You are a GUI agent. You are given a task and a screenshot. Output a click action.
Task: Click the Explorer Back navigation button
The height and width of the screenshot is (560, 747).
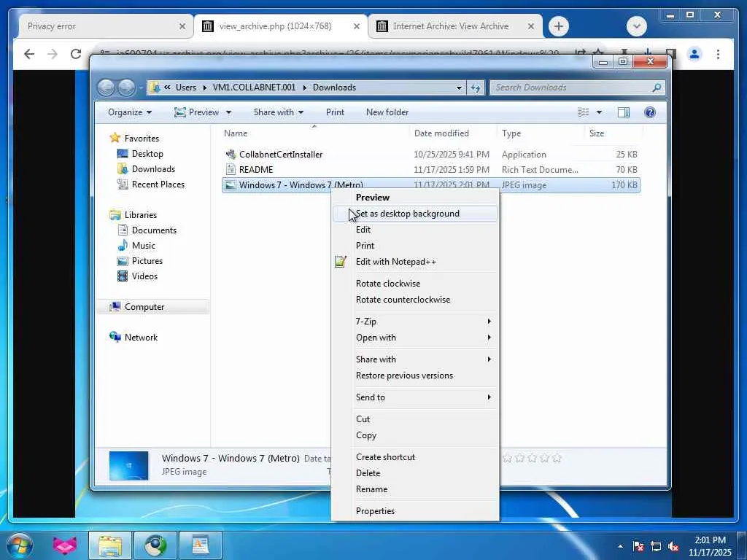(x=107, y=87)
